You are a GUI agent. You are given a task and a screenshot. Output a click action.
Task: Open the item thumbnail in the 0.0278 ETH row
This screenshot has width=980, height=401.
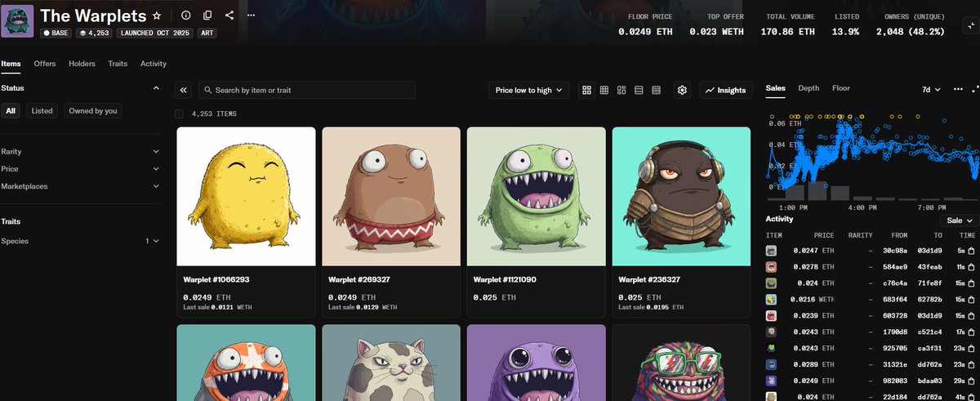tap(771, 266)
